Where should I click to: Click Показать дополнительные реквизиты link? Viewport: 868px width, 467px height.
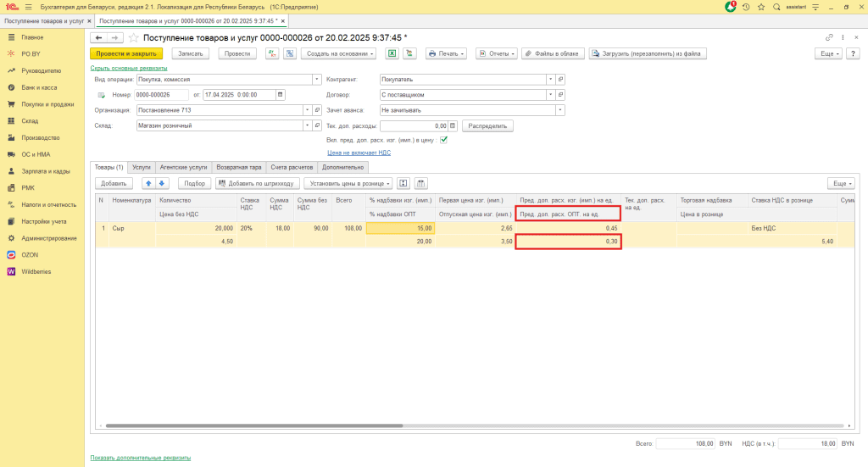141,458
